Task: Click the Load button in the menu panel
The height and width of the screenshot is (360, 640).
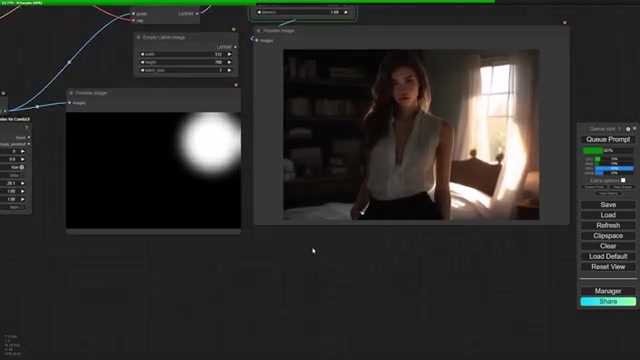Action: coord(608,215)
